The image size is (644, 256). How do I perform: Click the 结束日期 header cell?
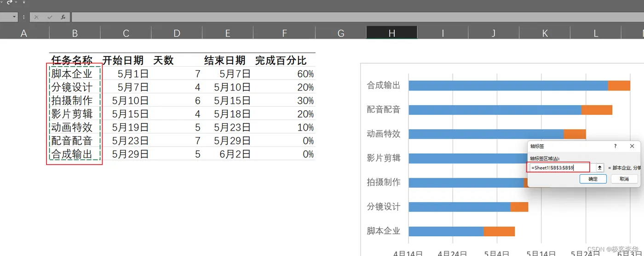[228, 60]
